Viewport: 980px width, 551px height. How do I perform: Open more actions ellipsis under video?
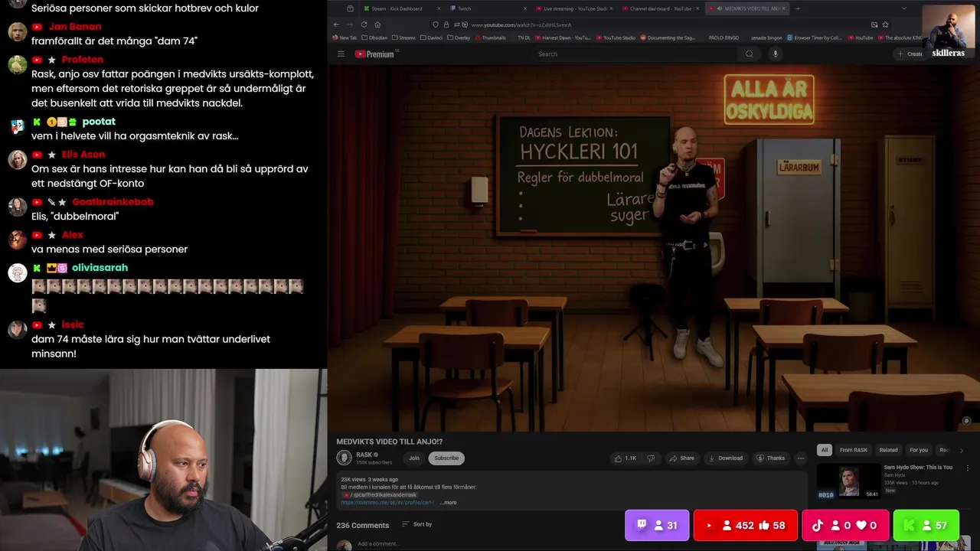800,458
